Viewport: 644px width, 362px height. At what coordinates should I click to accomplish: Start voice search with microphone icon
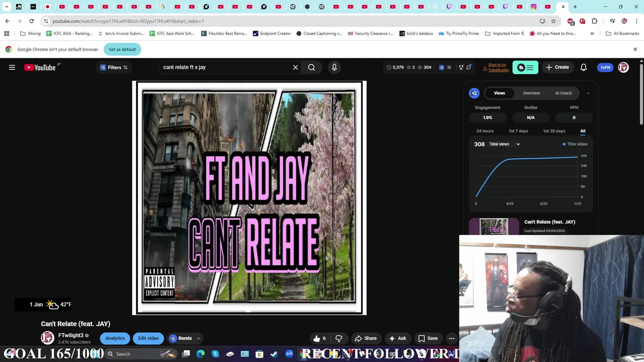[334, 67]
